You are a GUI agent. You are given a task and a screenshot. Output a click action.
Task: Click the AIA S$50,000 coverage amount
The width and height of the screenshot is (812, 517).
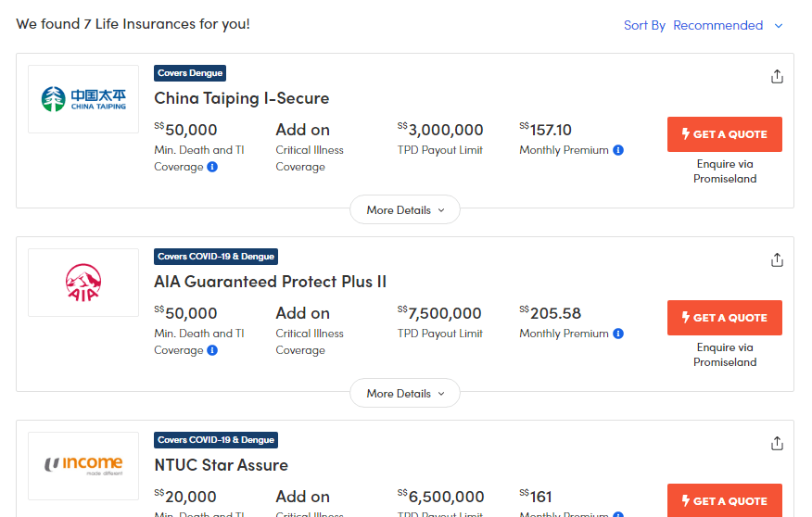[185, 313]
